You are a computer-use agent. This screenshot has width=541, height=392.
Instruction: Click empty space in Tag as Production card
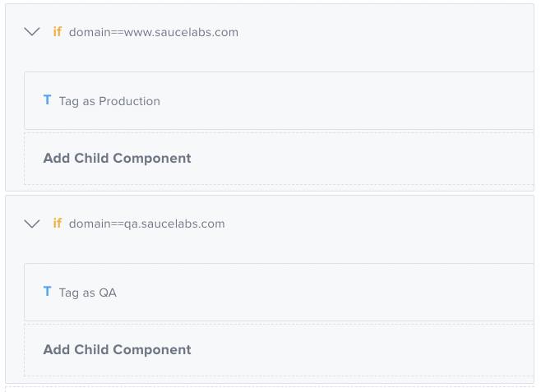tap(345, 101)
